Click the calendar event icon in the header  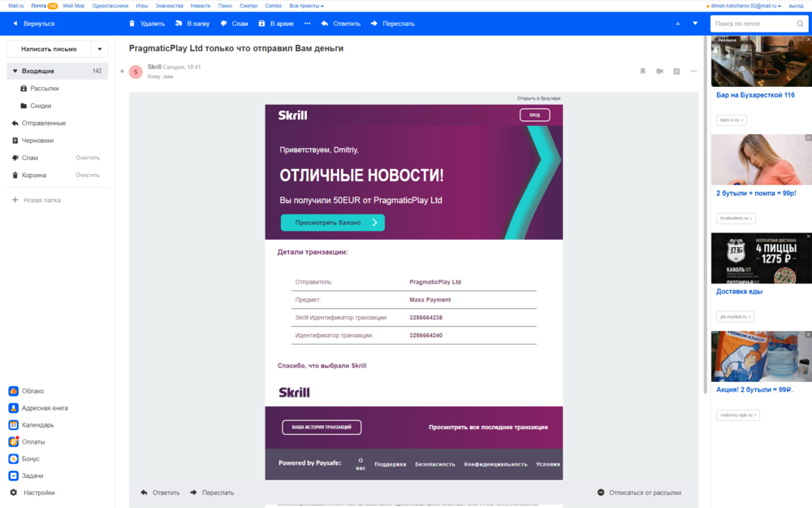click(x=676, y=72)
